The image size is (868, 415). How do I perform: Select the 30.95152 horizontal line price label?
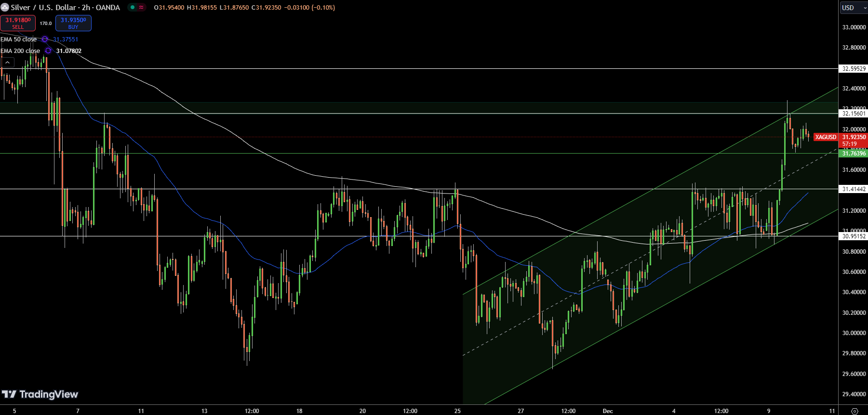(x=854, y=236)
